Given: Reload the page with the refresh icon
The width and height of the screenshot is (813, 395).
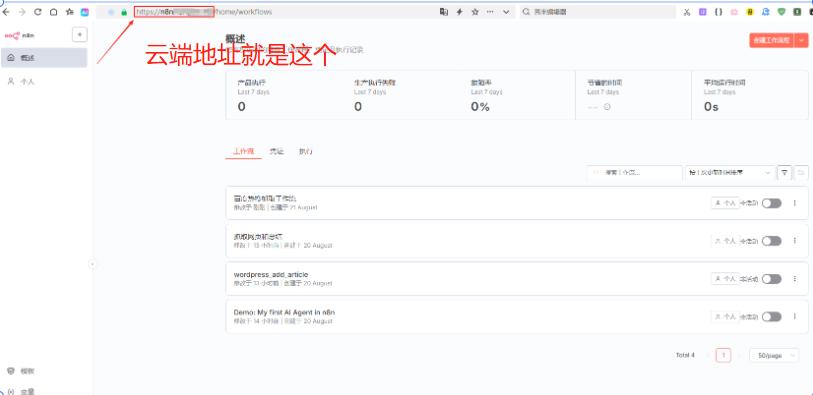Looking at the screenshot, I should [37, 12].
